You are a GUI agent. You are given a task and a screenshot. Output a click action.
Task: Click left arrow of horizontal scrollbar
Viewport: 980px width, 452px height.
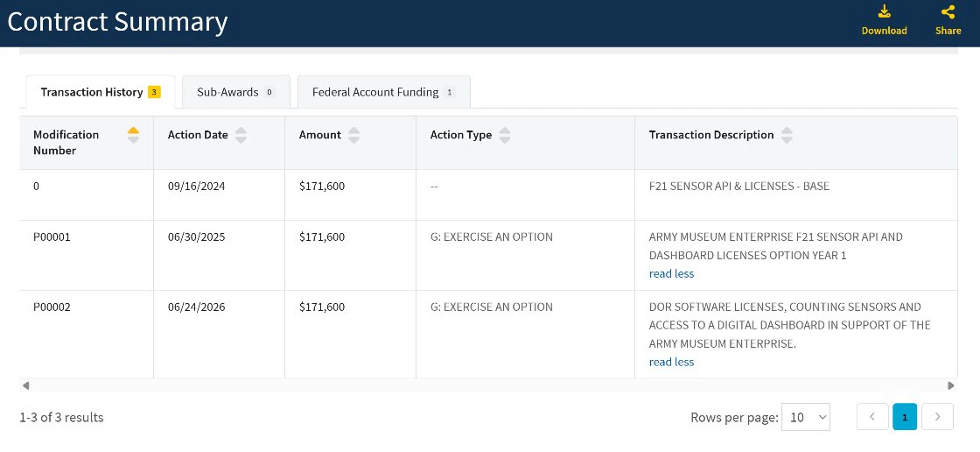click(x=25, y=385)
